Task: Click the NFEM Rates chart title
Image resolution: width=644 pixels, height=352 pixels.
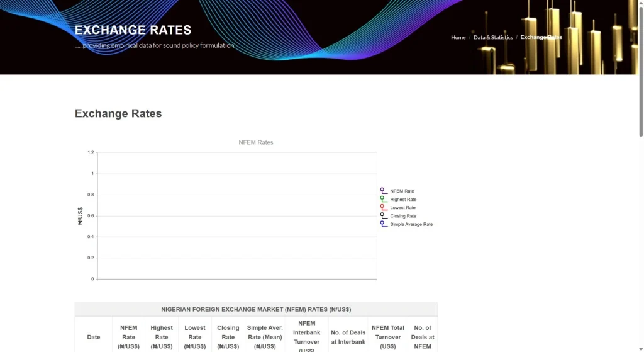Action: pyautogui.click(x=256, y=142)
